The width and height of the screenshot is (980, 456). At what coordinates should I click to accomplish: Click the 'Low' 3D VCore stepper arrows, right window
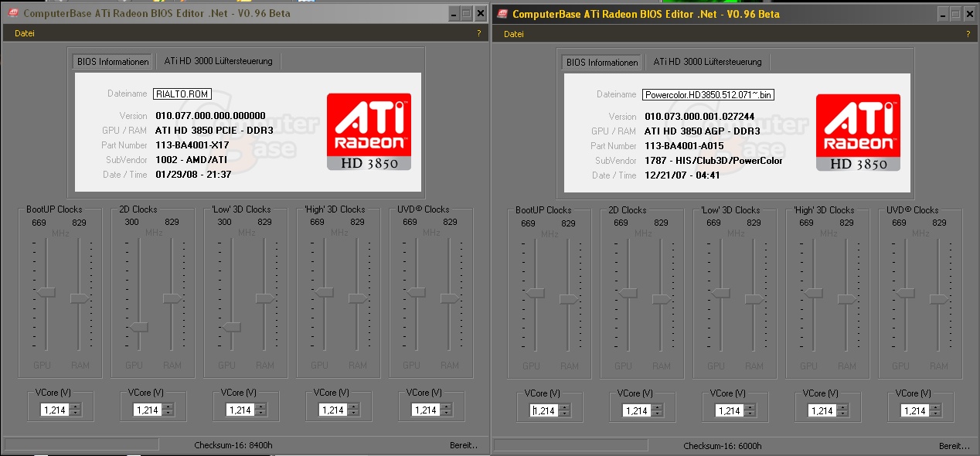pos(750,410)
